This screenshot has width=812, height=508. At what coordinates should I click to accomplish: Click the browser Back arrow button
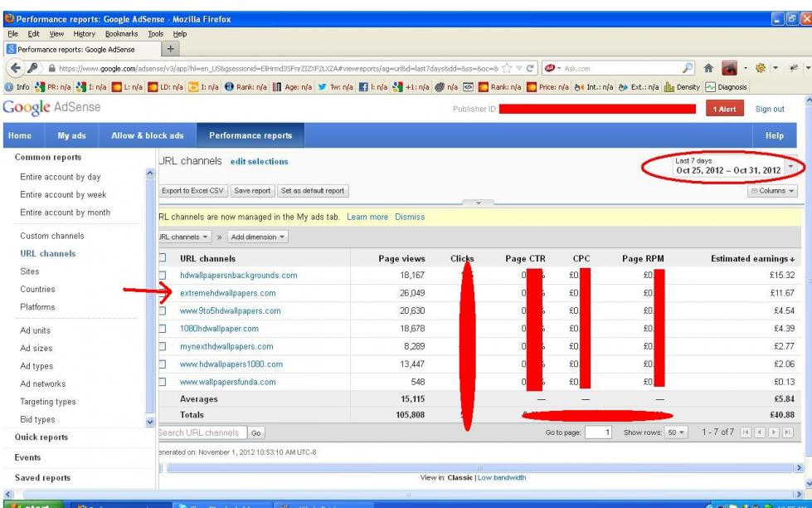tap(16, 68)
